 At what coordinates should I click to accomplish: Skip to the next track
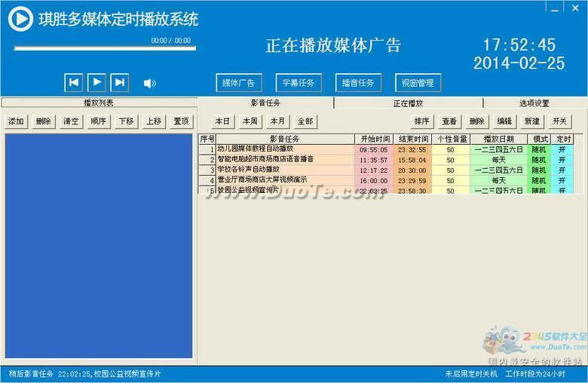tap(120, 83)
